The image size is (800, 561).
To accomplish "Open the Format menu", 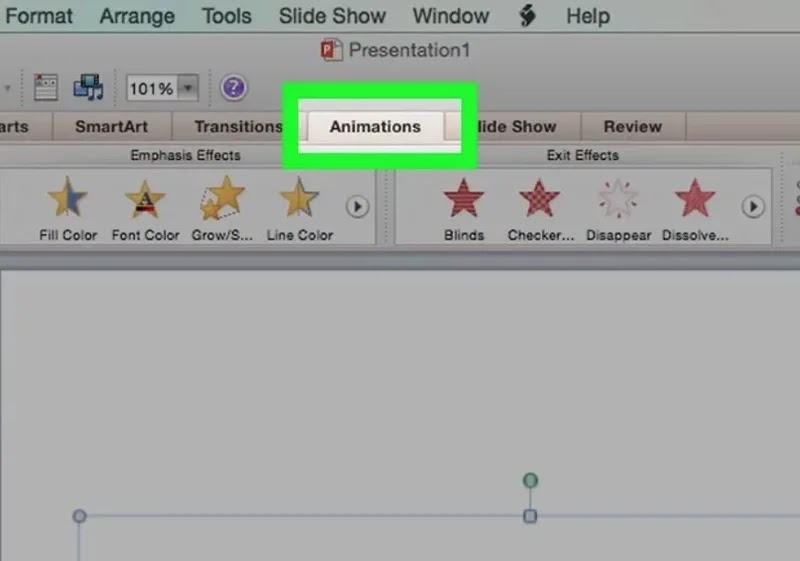I will (x=39, y=16).
